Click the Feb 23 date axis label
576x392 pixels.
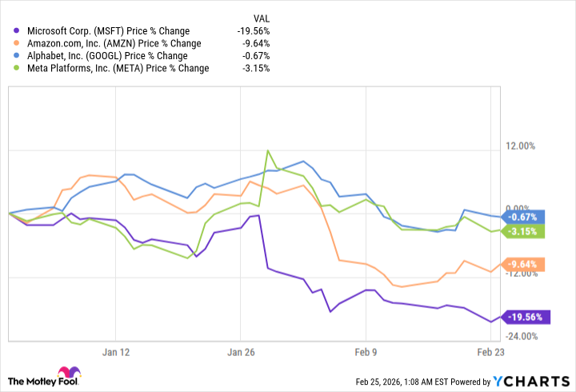[490, 351]
